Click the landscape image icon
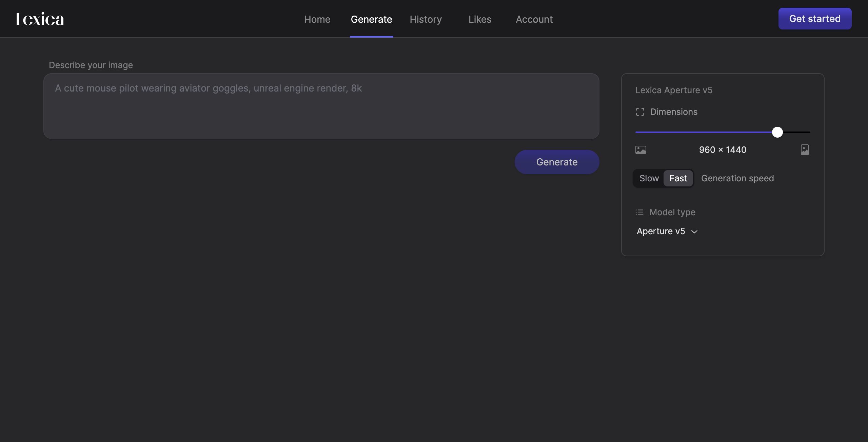Screen dimensions: 868x442 click(x=640, y=150)
